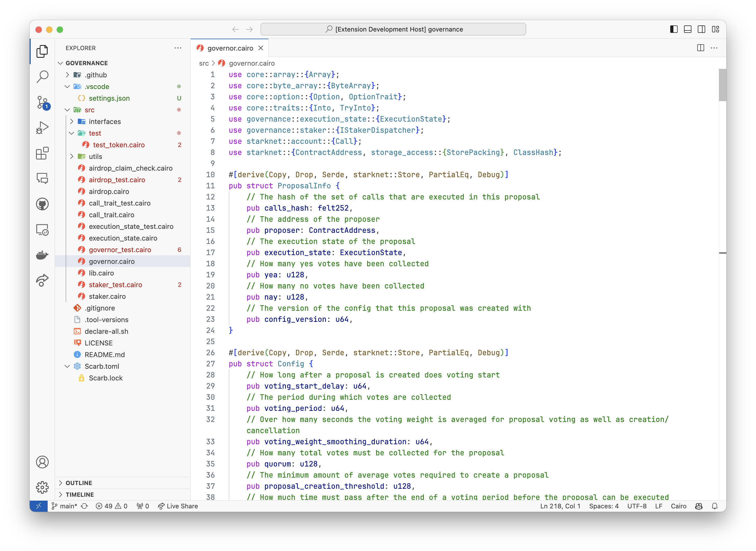Open Source Control view with badge
Image resolution: width=756 pixels, height=551 pixels.
(x=42, y=103)
